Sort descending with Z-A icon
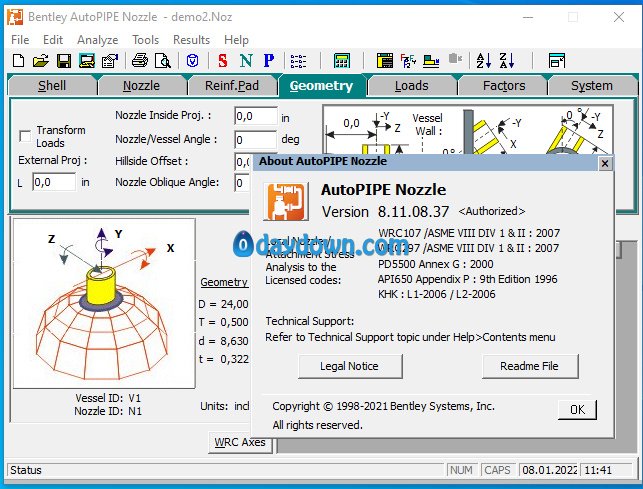The height and width of the screenshot is (489, 643). pos(507,61)
